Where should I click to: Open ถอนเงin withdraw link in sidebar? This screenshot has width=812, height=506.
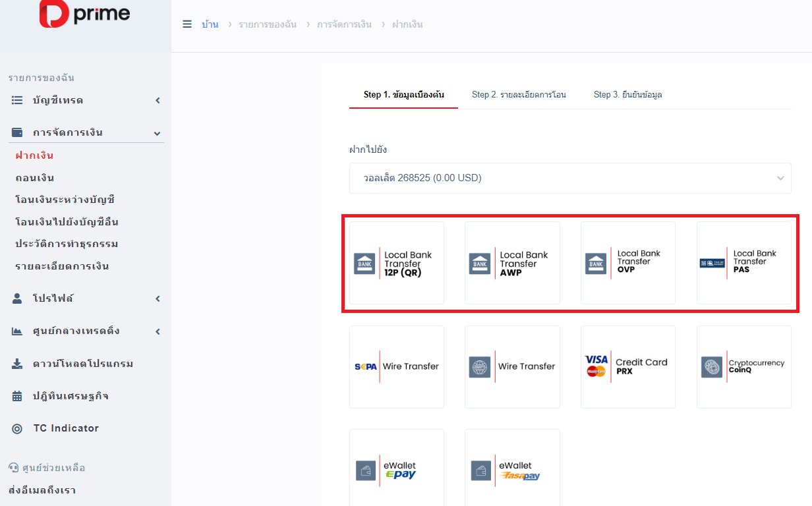35,178
